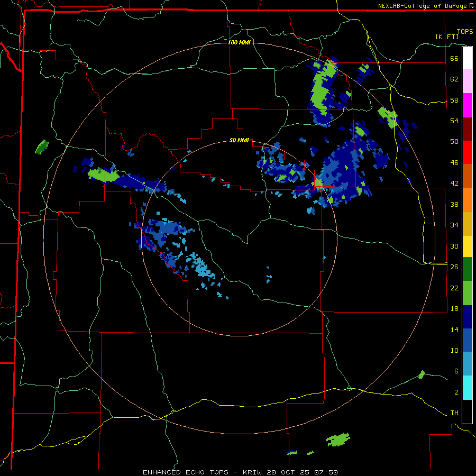Image resolution: width=476 pixels, height=476 pixels.
Task: Click the 46 value on the legend
Action: point(454,162)
